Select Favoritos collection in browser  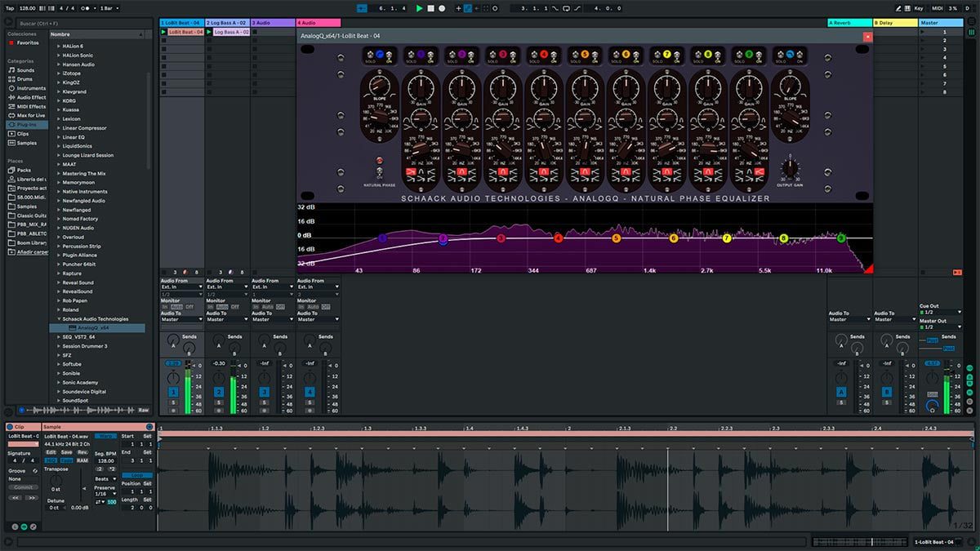tap(27, 42)
